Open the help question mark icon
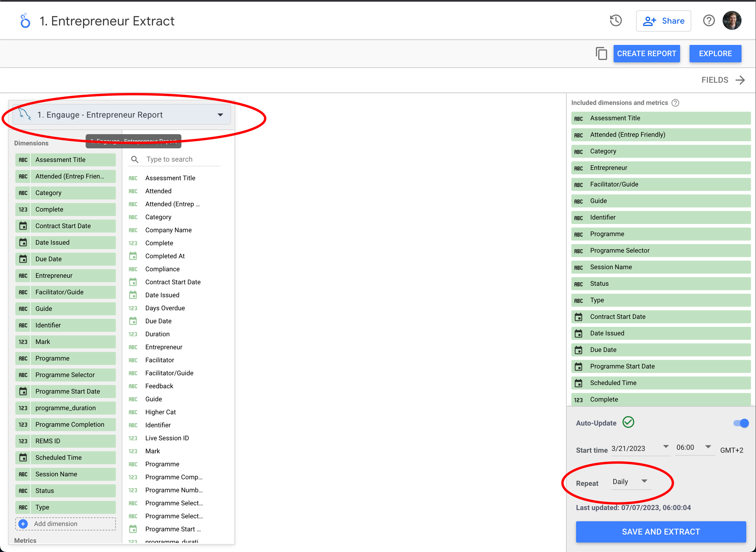The image size is (756, 552). (708, 21)
